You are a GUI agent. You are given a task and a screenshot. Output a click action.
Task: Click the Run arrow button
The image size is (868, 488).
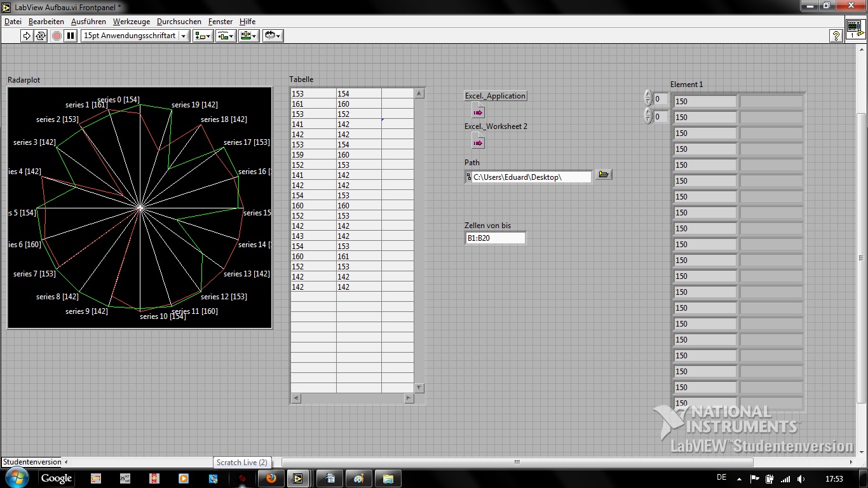pyautogui.click(x=27, y=36)
